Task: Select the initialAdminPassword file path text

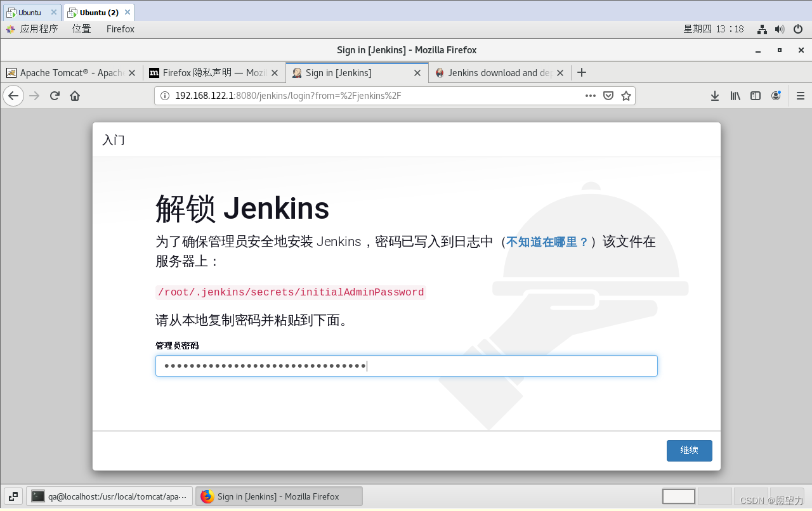Action: pos(291,292)
